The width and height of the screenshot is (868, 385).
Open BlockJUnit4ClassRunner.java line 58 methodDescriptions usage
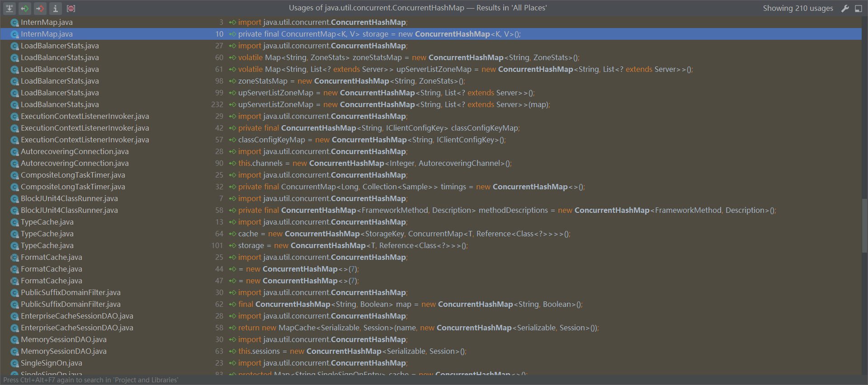click(x=431, y=210)
